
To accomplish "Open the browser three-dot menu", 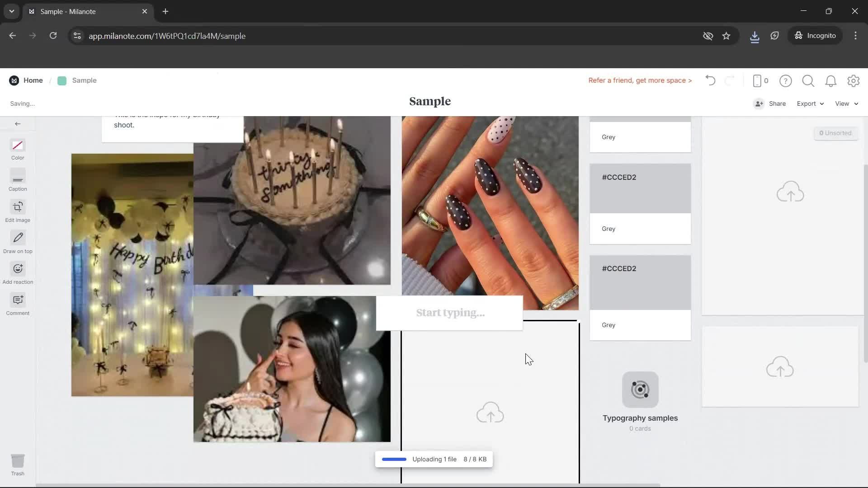I will click(855, 36).
